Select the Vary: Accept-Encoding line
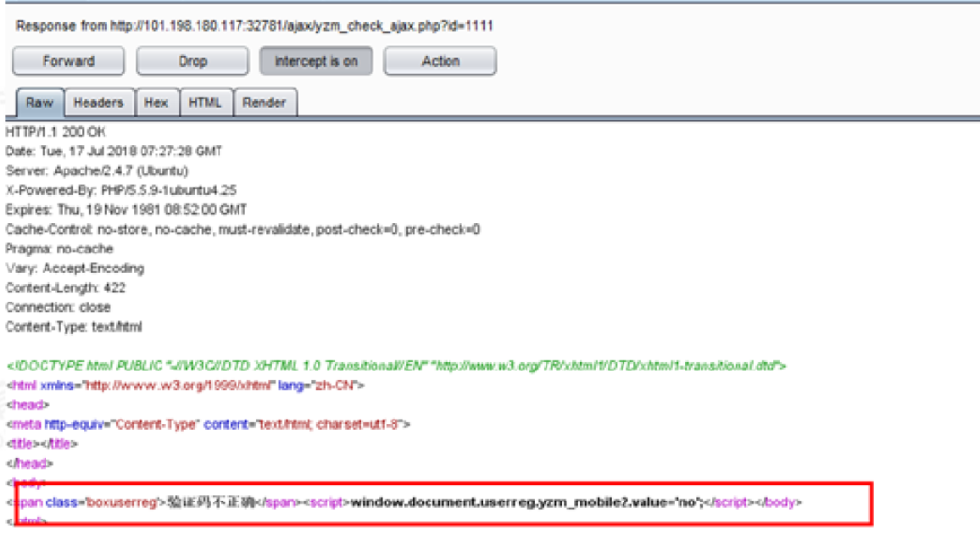This screenshot has height=535, width=980. [75, 268]
